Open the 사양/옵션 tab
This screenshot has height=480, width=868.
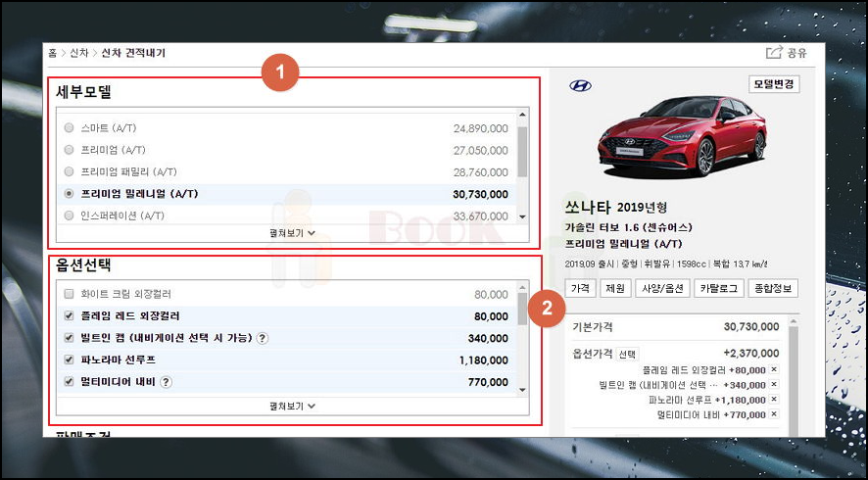coord(662,288)
